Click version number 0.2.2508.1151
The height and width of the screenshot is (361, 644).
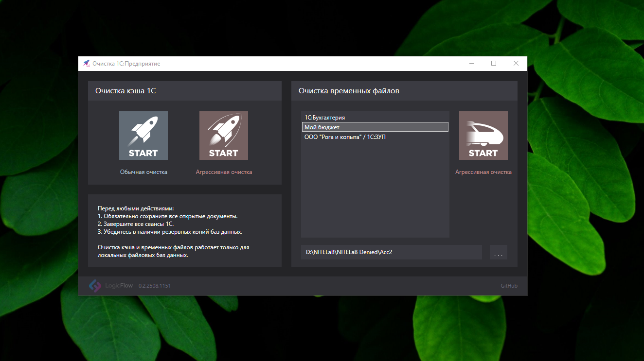155,286
